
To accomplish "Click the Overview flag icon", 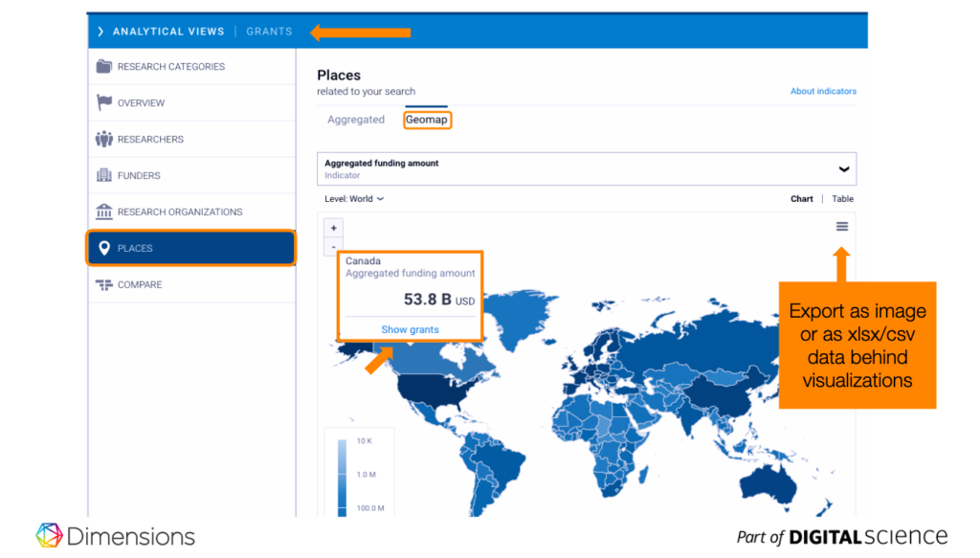I will [x=104, y=103].
